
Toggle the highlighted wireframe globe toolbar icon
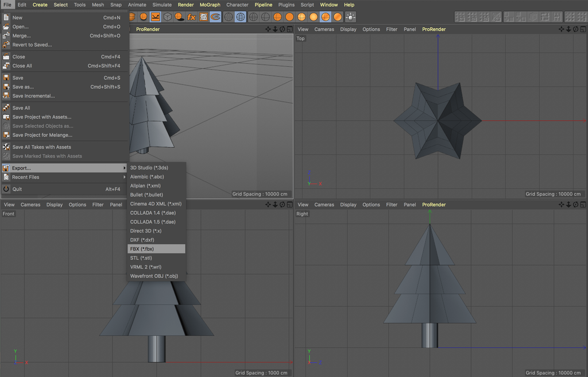pos(241,17)
